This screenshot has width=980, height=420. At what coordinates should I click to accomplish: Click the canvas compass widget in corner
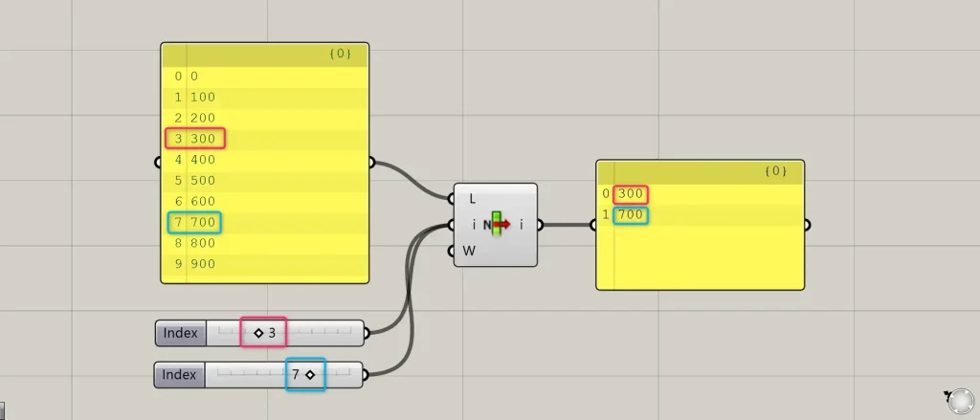(x=961, y=401)
